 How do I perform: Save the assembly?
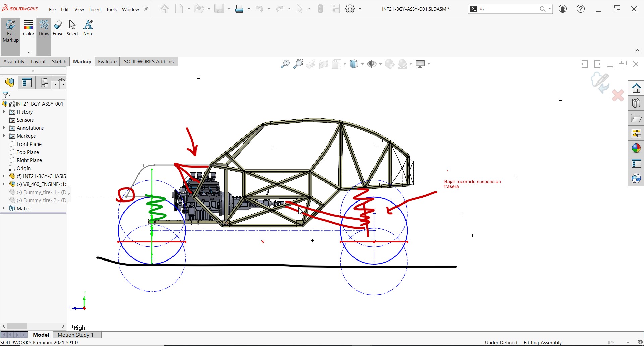tap(219, 9)
